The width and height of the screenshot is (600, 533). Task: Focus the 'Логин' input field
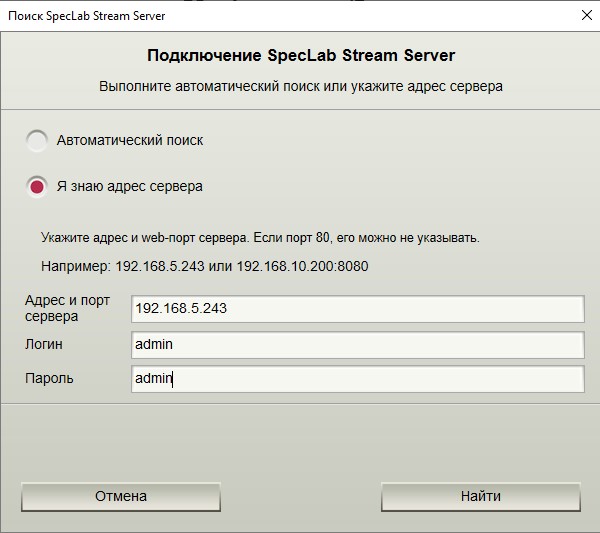[x=358, y=345]
